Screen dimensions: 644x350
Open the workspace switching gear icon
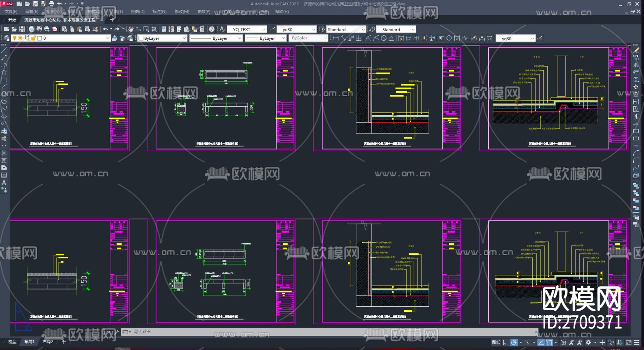pyautogui.click(x=588, y=342)
